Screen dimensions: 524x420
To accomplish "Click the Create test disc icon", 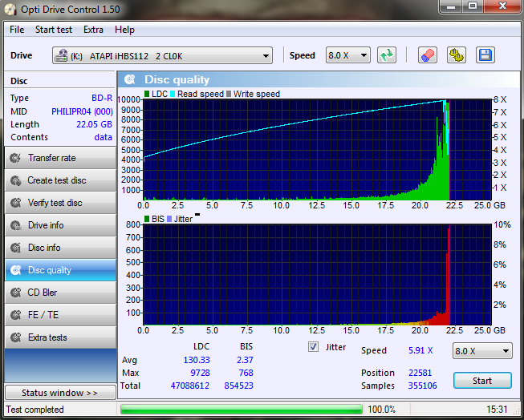I will [15, 180].
